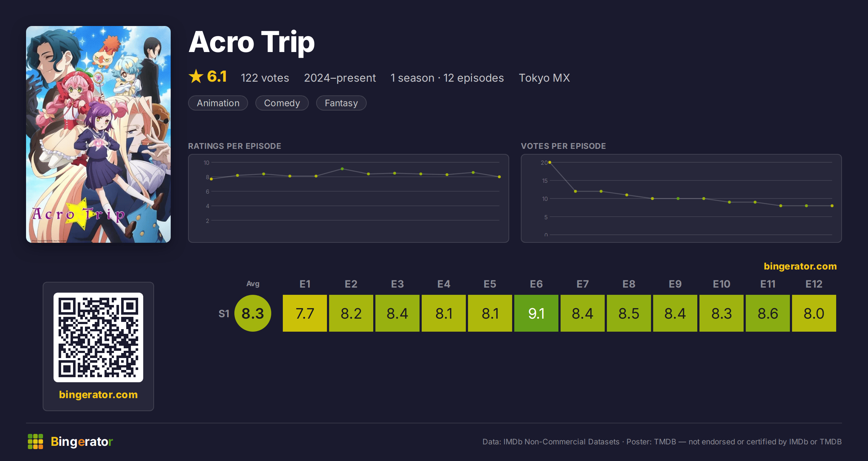Click the yellow star rating icon
The width and height of the screenshot is (868, 461).
[196, 77]
